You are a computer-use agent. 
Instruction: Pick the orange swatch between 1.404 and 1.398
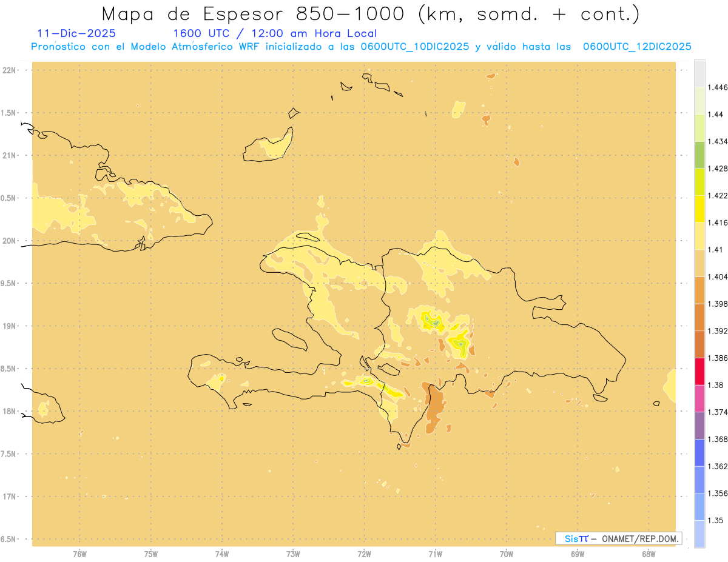coord(699,290)
